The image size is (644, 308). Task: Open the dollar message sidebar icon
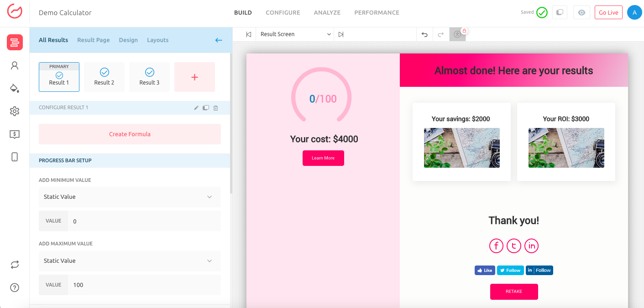point(15,134)
